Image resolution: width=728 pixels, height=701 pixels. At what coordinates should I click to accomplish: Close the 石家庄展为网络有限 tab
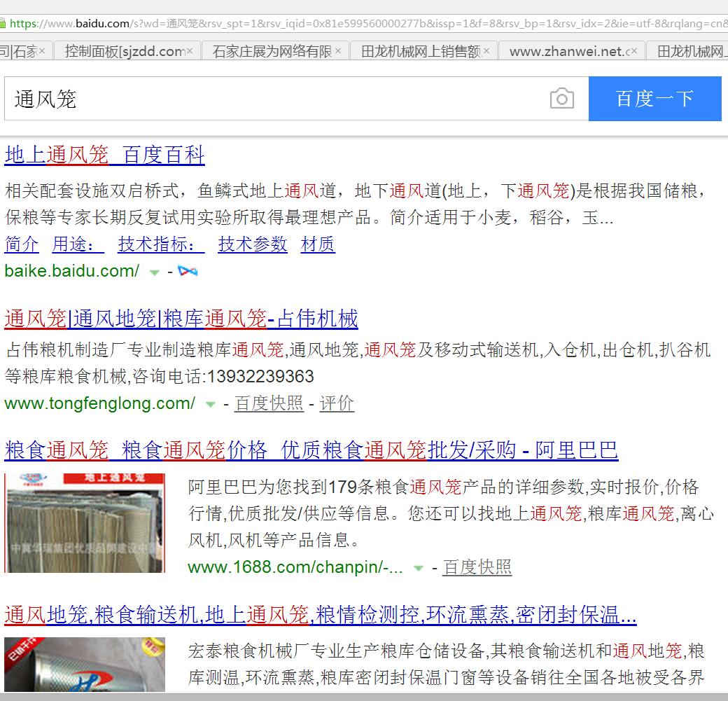[x=338, y=51]
